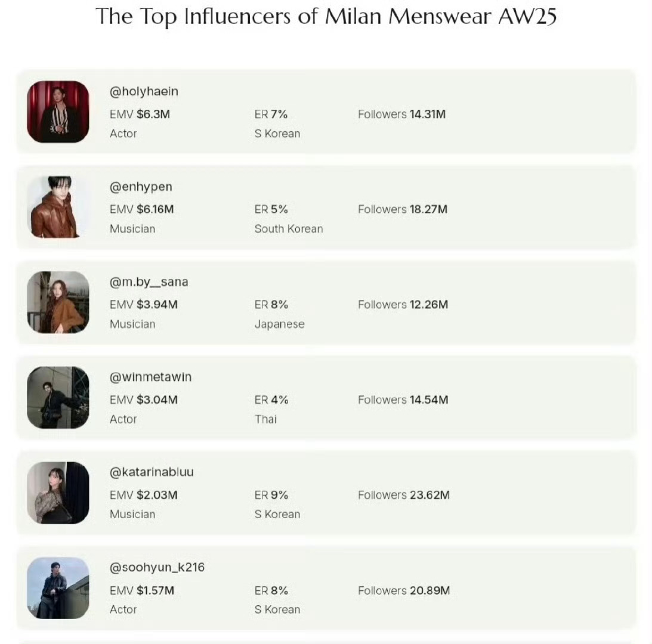Screen dimensions: 652x644
Task: Open the @winmetawin handle link
Action: [150, 377]
